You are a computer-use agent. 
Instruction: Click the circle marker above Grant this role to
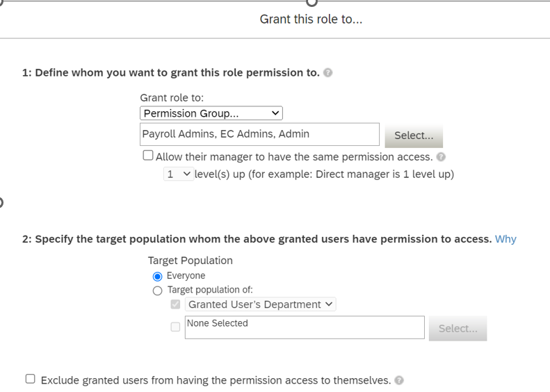pos(312,2)
